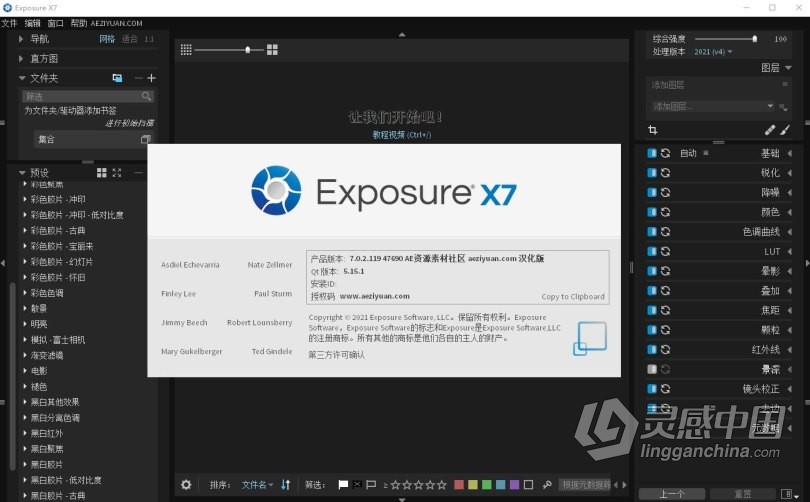Switch to large thumbnail grid icon
The height and width of the screenshot is (502, 810).
272,50
